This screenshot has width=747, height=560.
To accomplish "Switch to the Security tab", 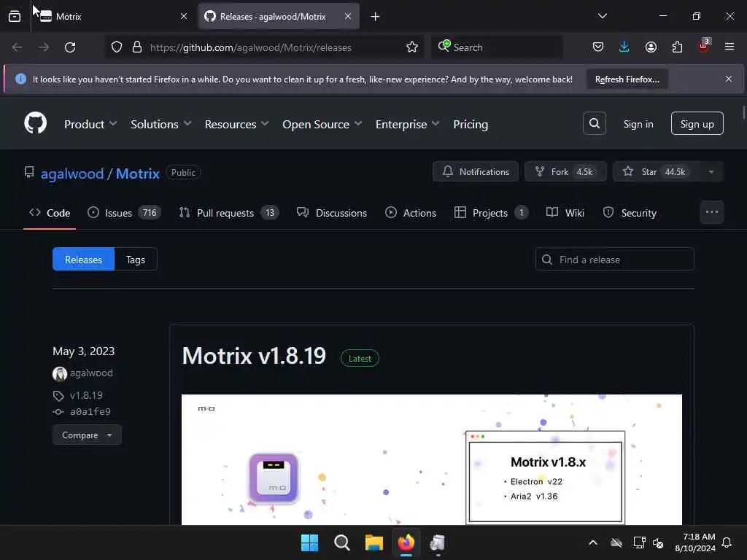I will 630,213.
